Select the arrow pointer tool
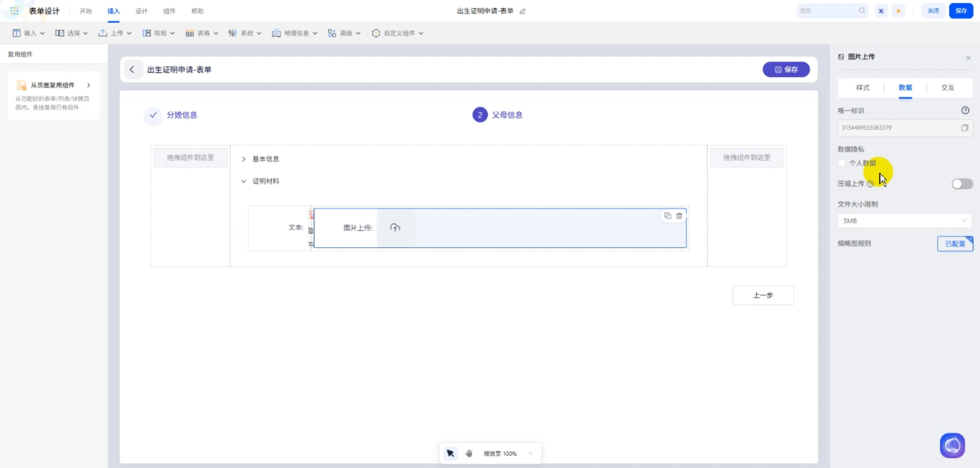 point(451,453)
